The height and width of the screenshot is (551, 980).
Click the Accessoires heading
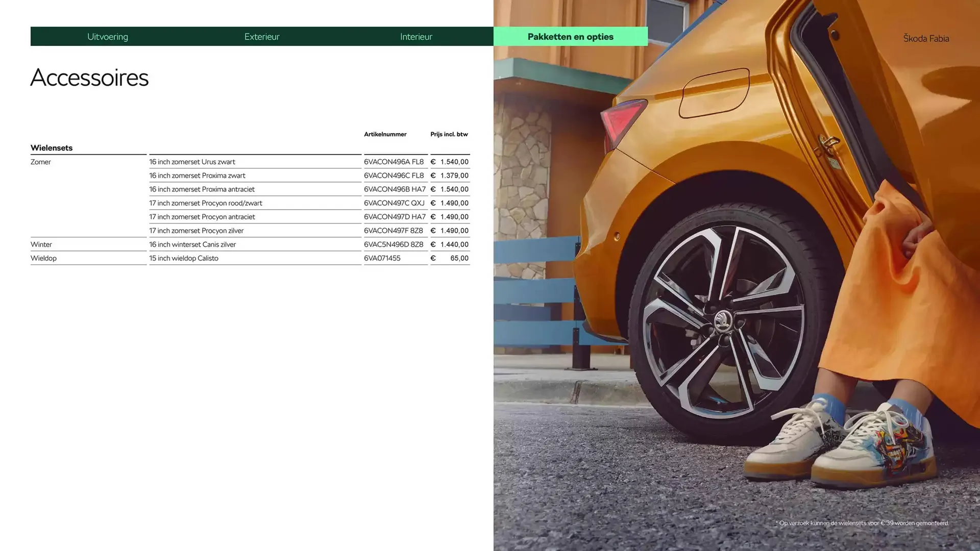click(90, 78)
